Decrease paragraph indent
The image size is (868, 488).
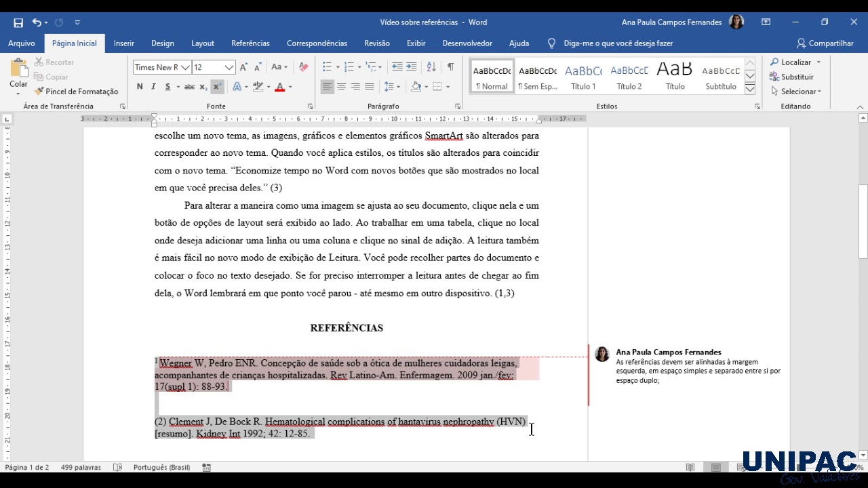click(397, 67)
